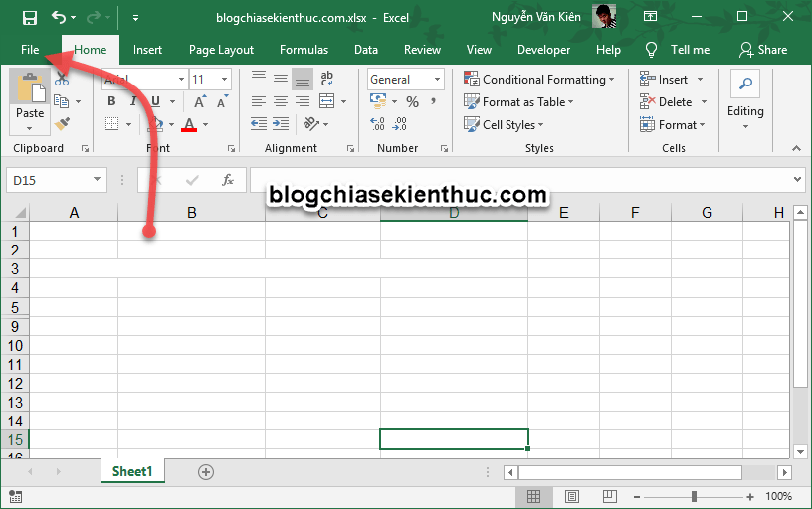The image size is (812, 509).
Task: Decrease font size
Action: [x=222, y=102]
